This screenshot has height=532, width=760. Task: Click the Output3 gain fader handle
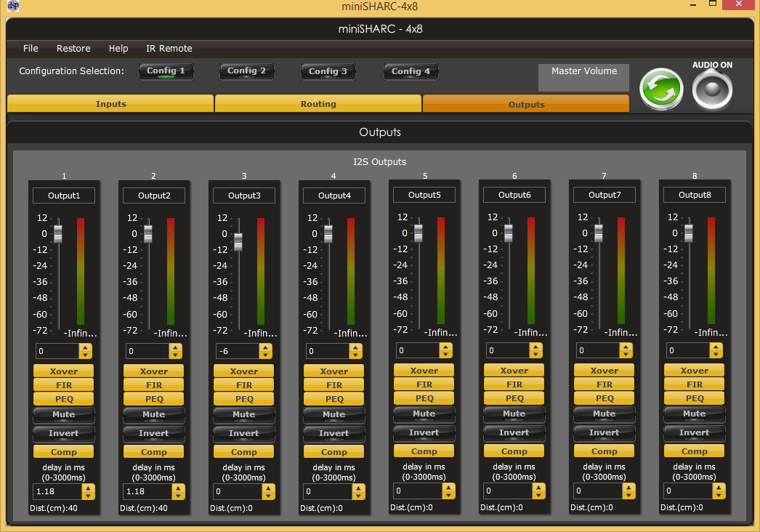pyautogui.click(x=238, y=241)
